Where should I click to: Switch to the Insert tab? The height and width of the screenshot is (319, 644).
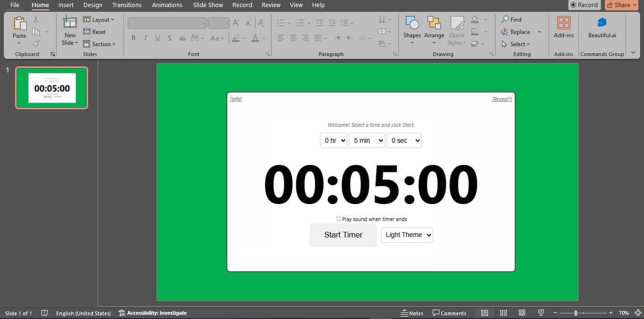pyautogui.click(x=66, y=5)
